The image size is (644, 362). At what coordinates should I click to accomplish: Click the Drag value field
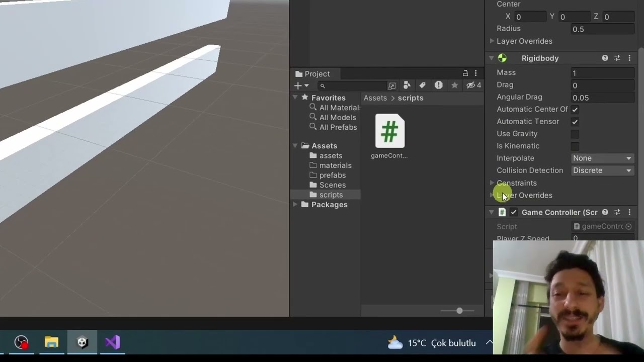pos(602,85)
